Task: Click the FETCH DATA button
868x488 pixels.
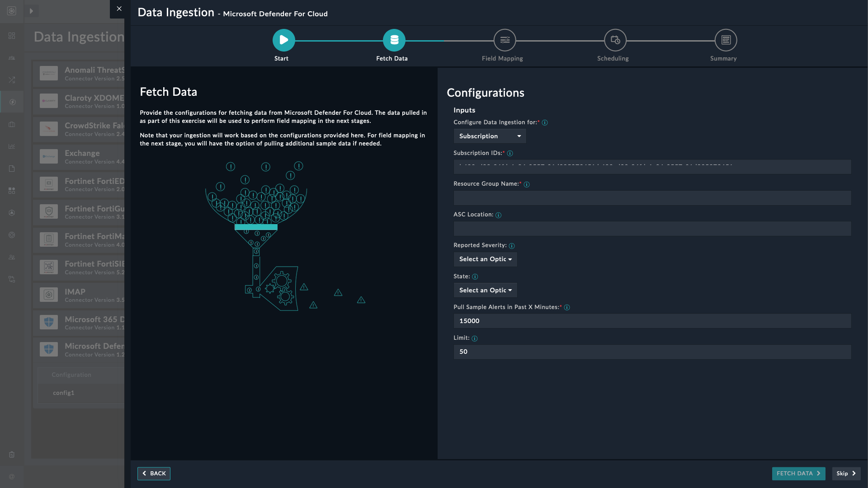Action: [x=798, y=474]
